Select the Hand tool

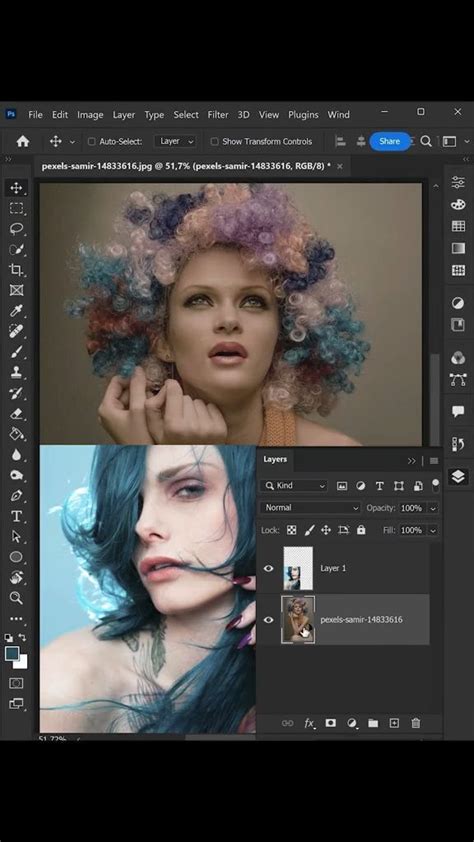(x=16, y=577)
